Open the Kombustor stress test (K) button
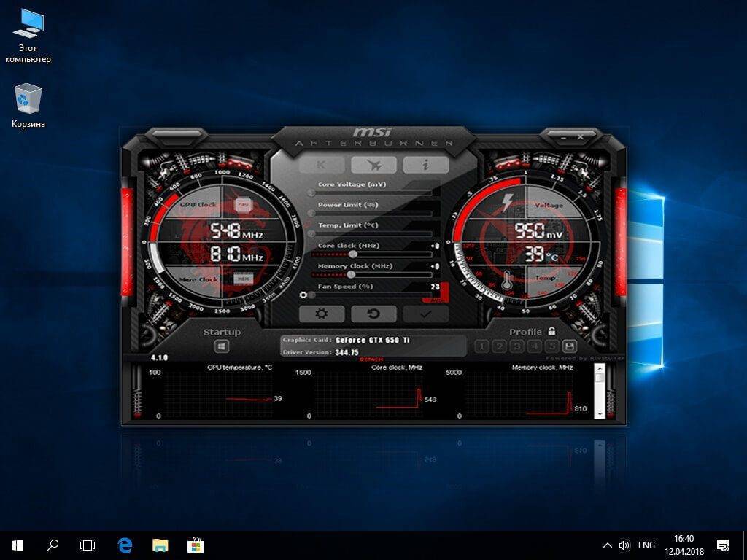Viewport: 747px width, 560px height. (x=322, y=165)
